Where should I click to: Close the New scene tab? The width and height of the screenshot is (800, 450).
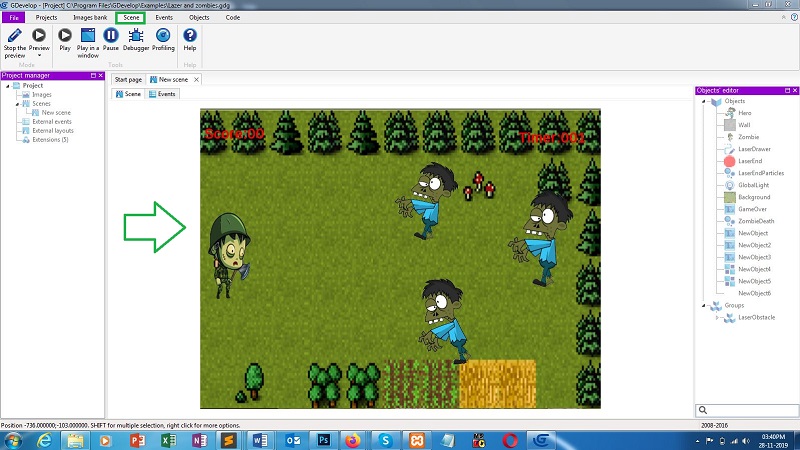tap(196, 80)
